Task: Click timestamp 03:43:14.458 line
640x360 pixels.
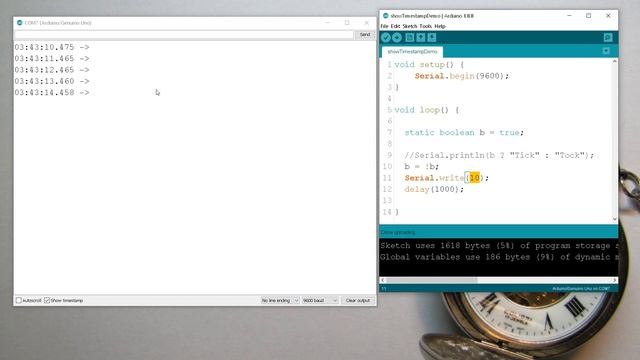Action: (52, 93)
